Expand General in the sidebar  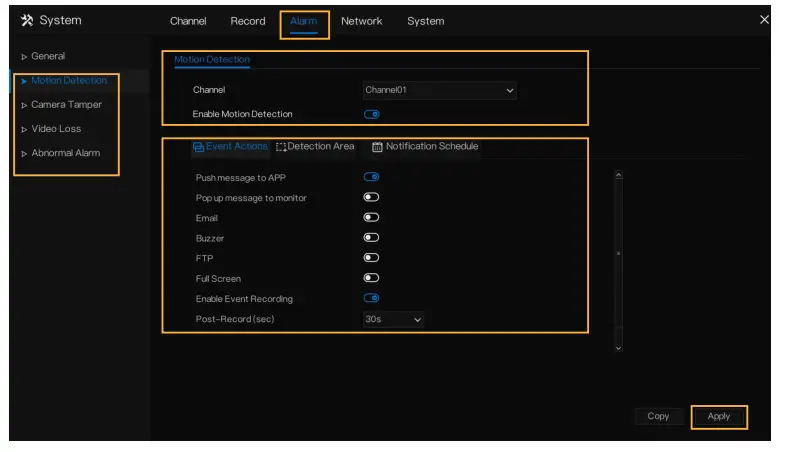tap(47, 56)
